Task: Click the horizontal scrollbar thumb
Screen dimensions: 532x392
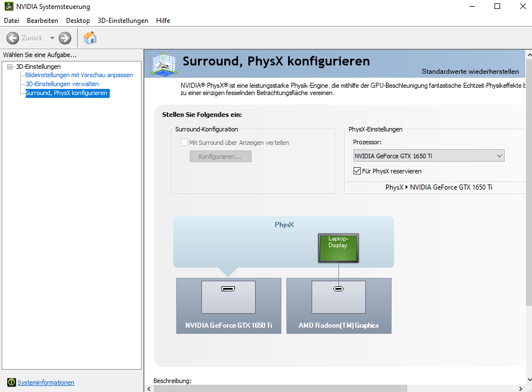Action: [x=280, y=389]
